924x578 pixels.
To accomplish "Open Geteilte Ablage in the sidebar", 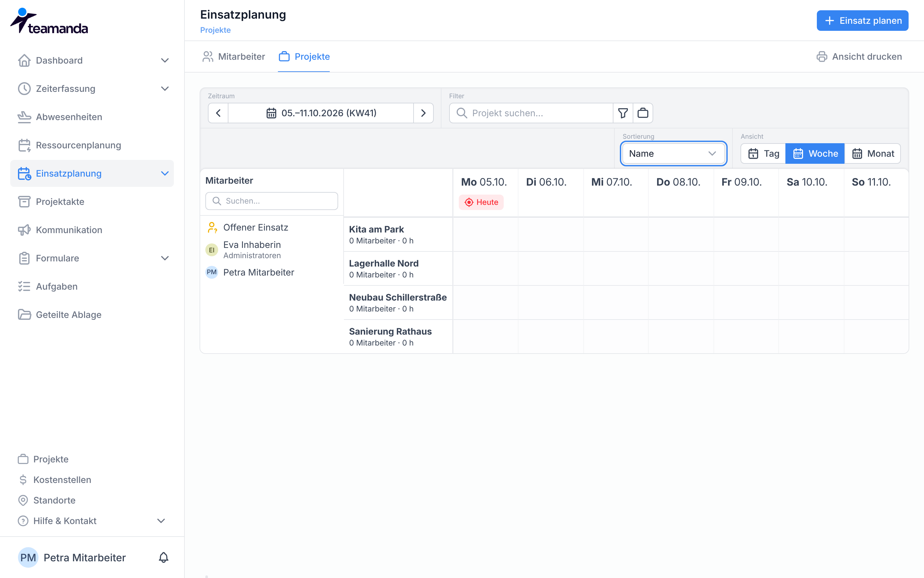I will pos(92,315).
